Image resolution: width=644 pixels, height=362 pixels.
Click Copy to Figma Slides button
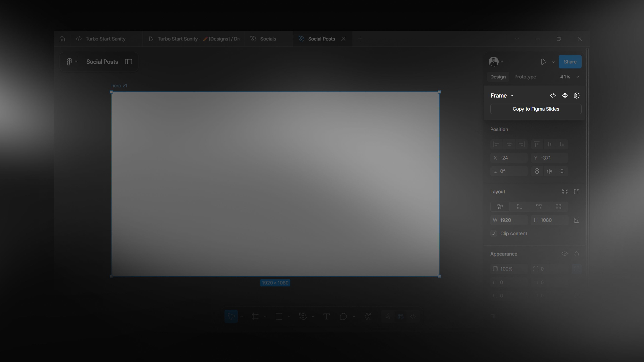click(536, 109)
